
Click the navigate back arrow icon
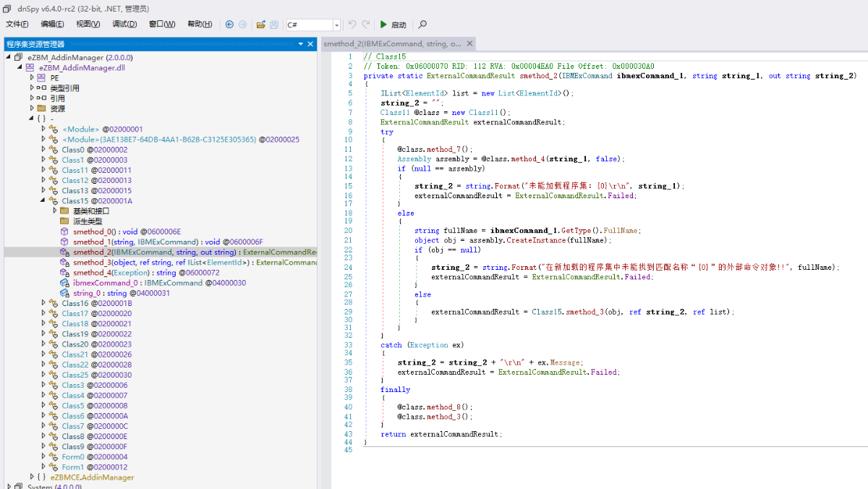click(229, 25)
